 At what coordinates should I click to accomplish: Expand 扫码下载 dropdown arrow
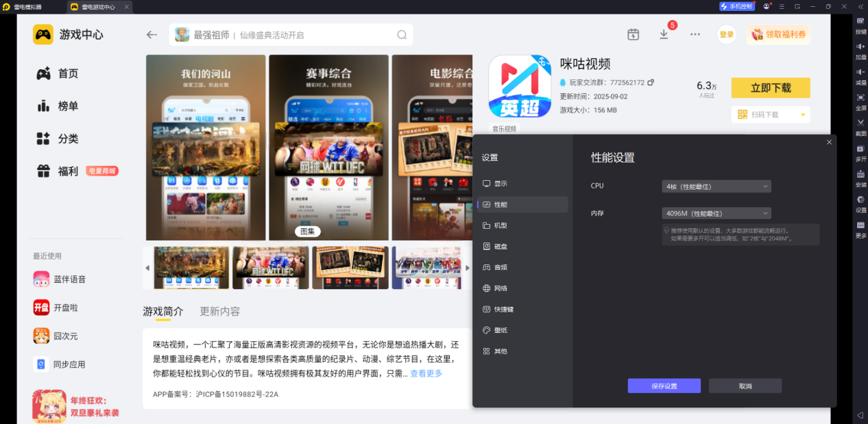click(803, 115)
